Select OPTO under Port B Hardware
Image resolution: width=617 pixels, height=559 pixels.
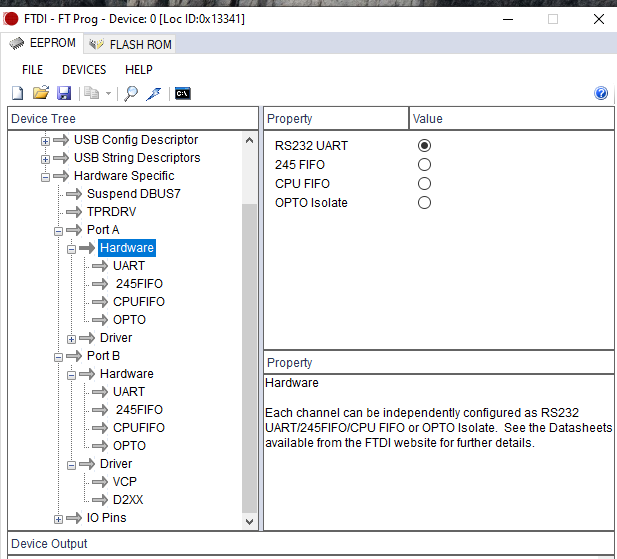point(129,446)
